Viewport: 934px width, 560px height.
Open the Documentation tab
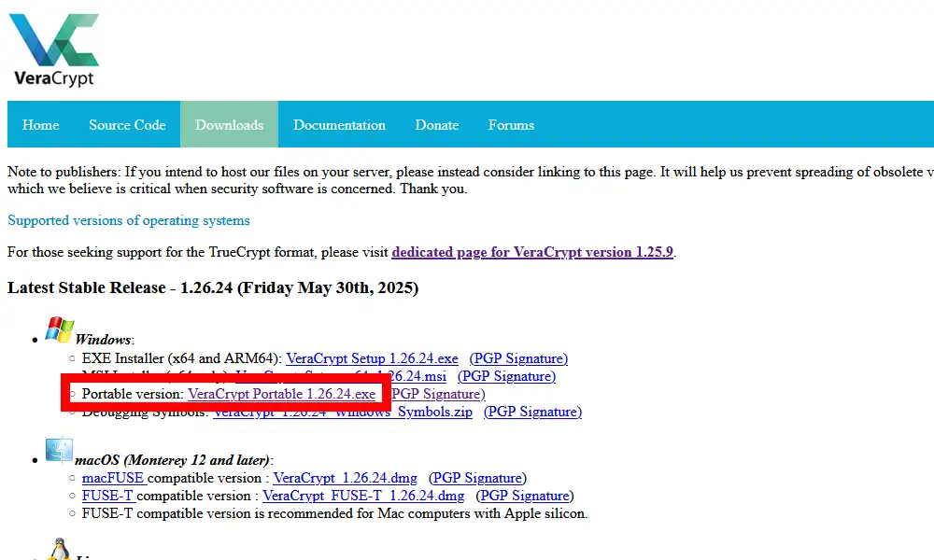click(x=339, y=125)
